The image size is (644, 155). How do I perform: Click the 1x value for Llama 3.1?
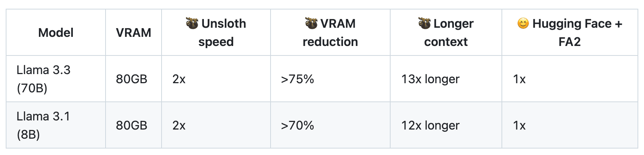point(519,125)
